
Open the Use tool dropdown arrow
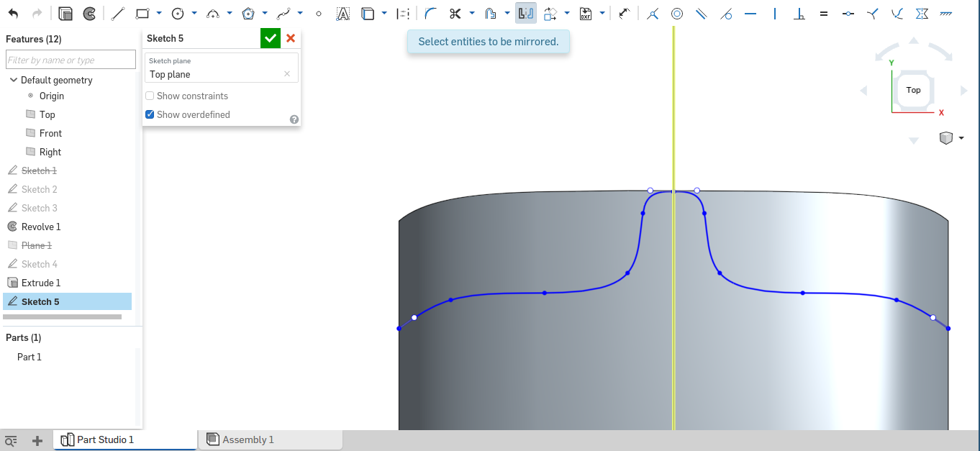tap(384, 13)
